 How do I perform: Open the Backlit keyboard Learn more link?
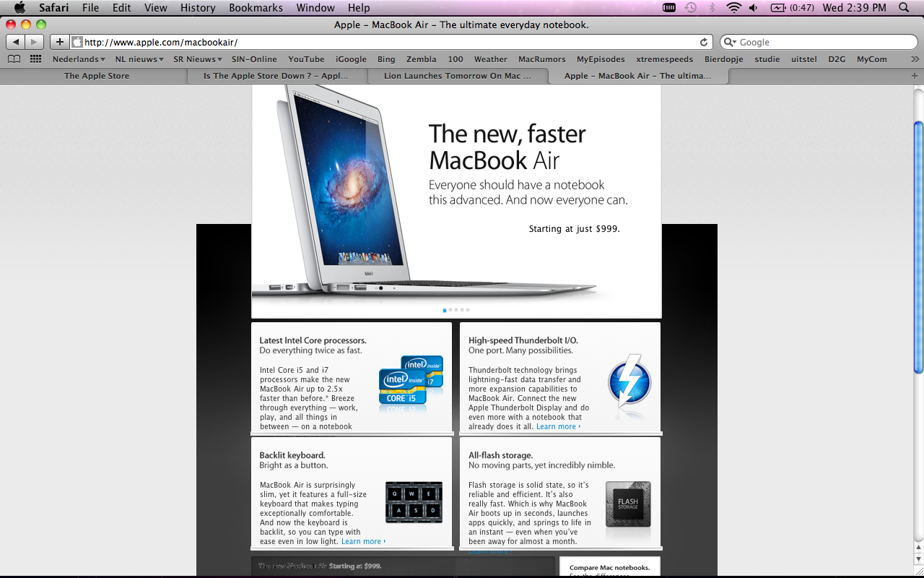click(x=362, y=541)
